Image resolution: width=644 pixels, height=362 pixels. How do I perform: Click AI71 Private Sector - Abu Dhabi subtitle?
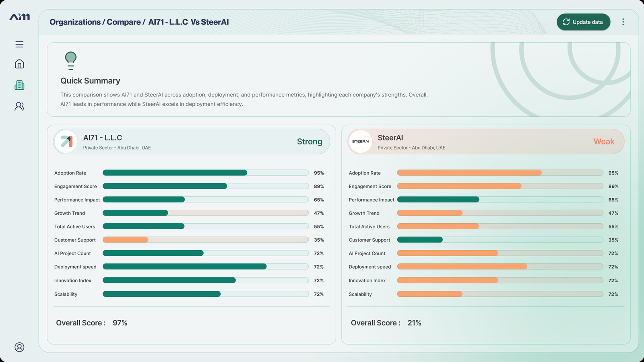point(117,148)
